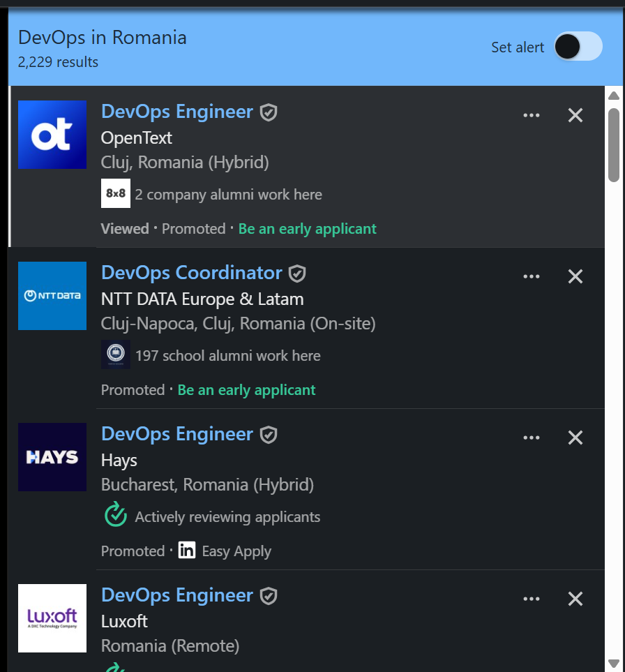
Task: Click the NTT DATA company logo
Action: 52,296
